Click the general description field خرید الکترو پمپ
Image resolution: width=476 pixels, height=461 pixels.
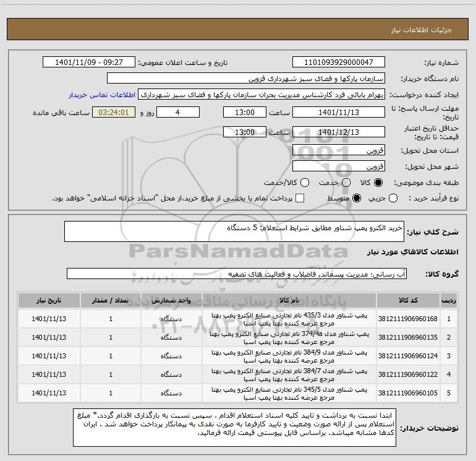[x=234, y=231]
